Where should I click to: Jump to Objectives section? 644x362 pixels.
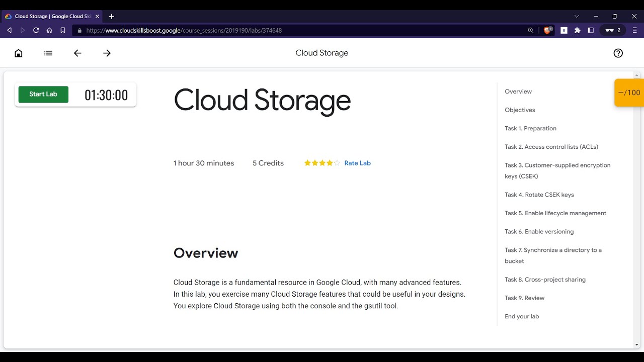click(520, 110)
